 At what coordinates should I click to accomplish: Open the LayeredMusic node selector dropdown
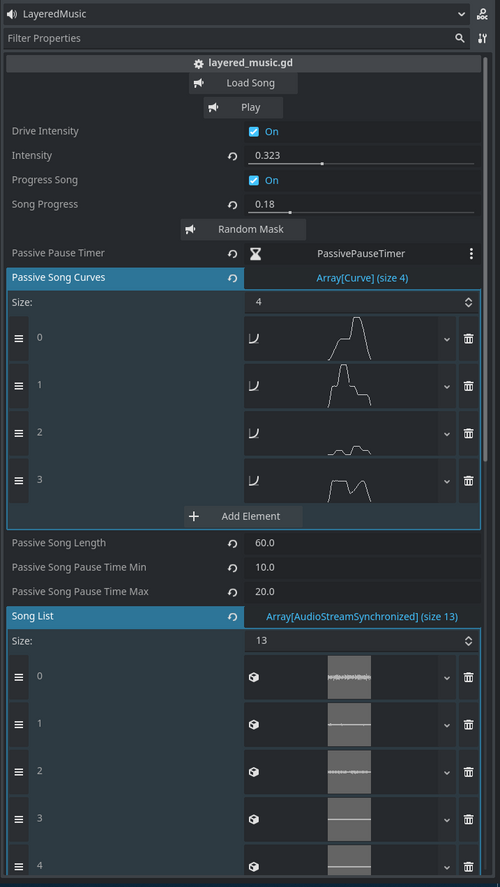[x=462, y=14]
